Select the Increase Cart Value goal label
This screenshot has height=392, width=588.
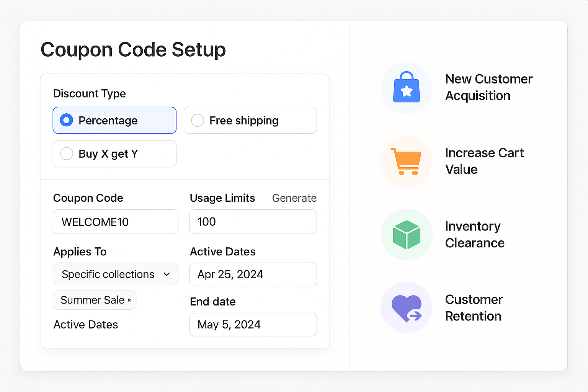[x=484, y=161]
